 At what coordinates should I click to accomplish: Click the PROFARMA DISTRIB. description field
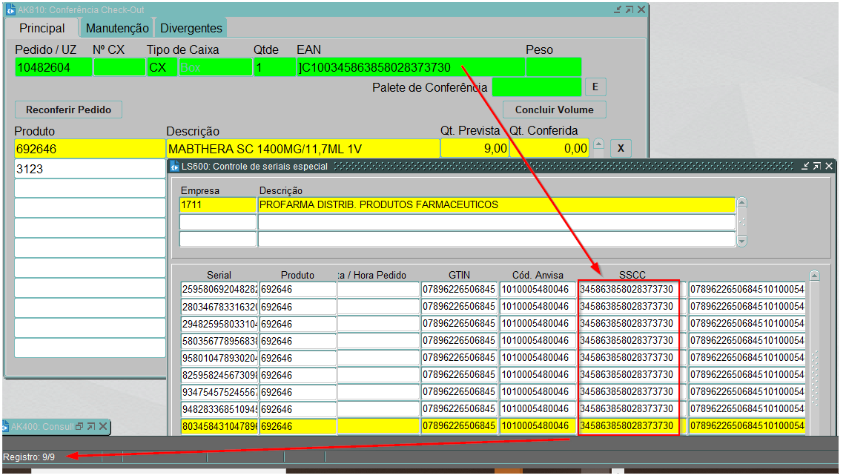pyautogui.click(x=495, y=205)
